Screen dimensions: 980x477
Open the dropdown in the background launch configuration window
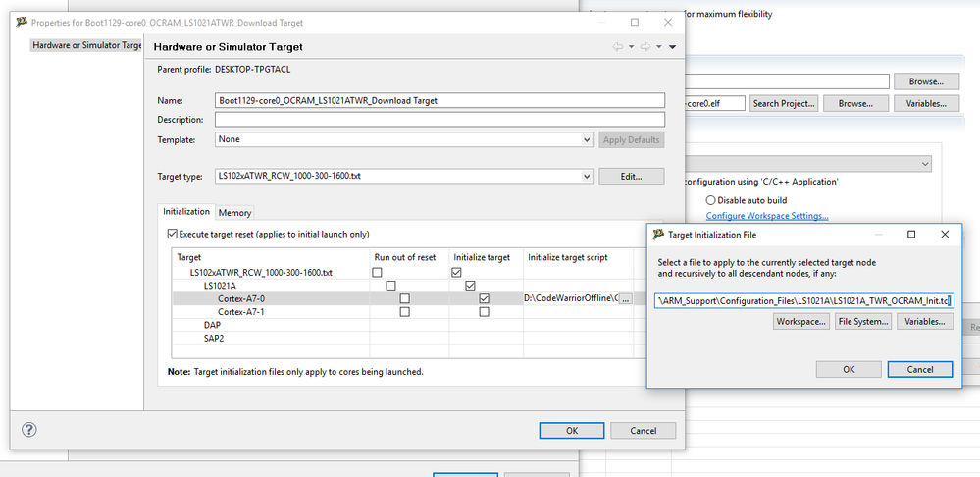pos(925,164)
